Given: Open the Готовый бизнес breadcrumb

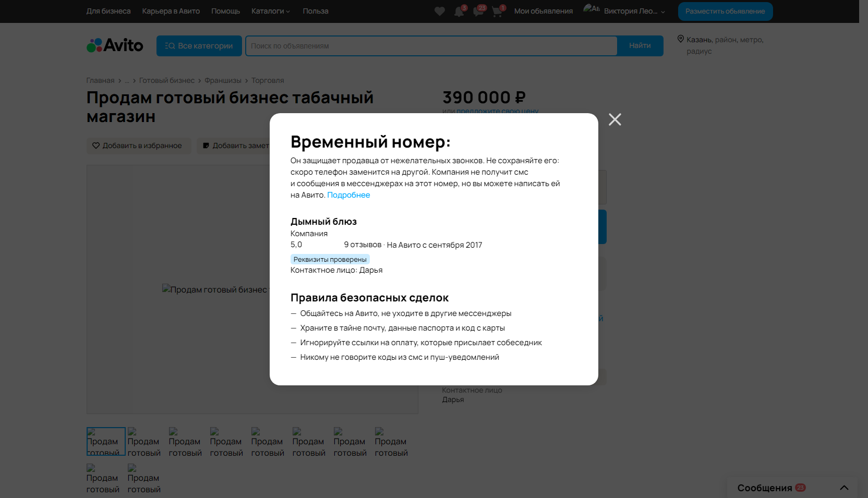Looking at the screenshot, I should click(167, 80).
